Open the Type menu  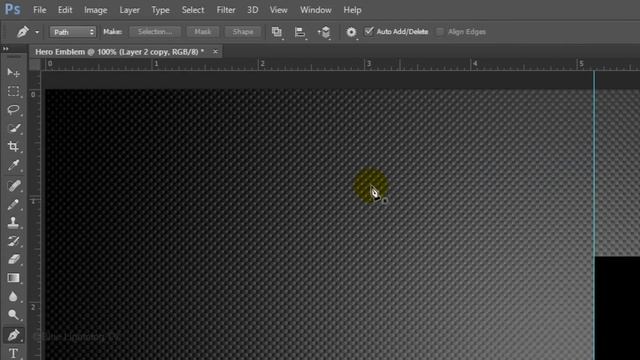pos(160,10)
